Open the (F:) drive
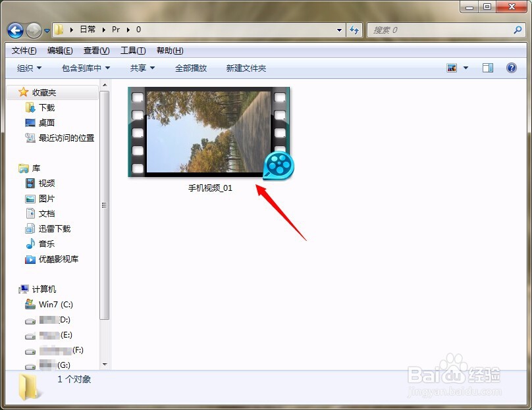 click(x=61, y=349)
